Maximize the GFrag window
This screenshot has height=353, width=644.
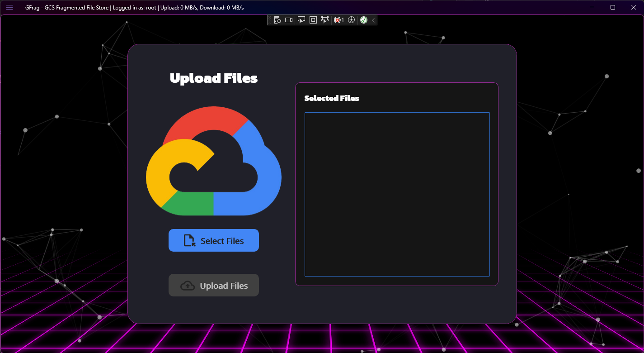(x=613, y=7)
